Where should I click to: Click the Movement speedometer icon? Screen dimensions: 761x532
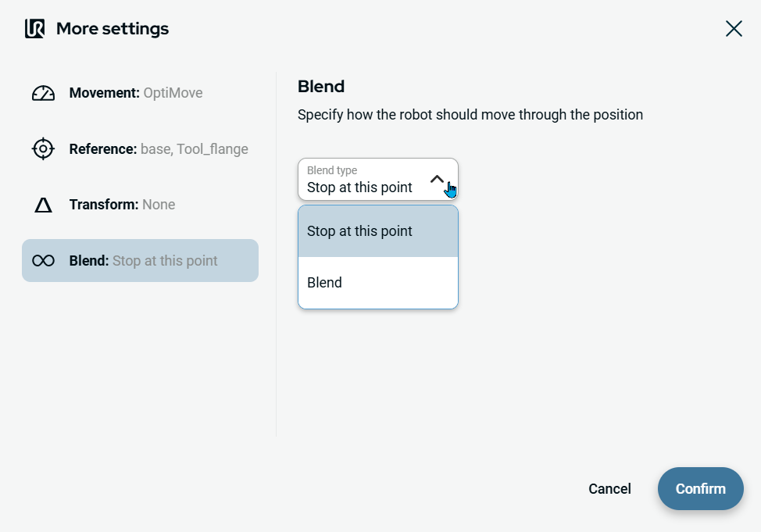(43, 93)
